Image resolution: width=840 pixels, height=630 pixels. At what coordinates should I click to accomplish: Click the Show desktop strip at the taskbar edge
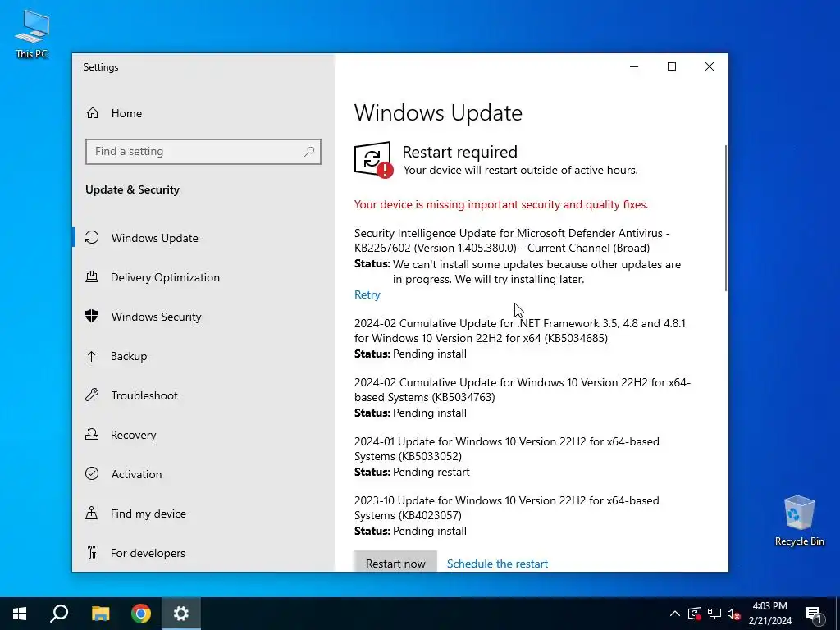click(x=838, y=614)
